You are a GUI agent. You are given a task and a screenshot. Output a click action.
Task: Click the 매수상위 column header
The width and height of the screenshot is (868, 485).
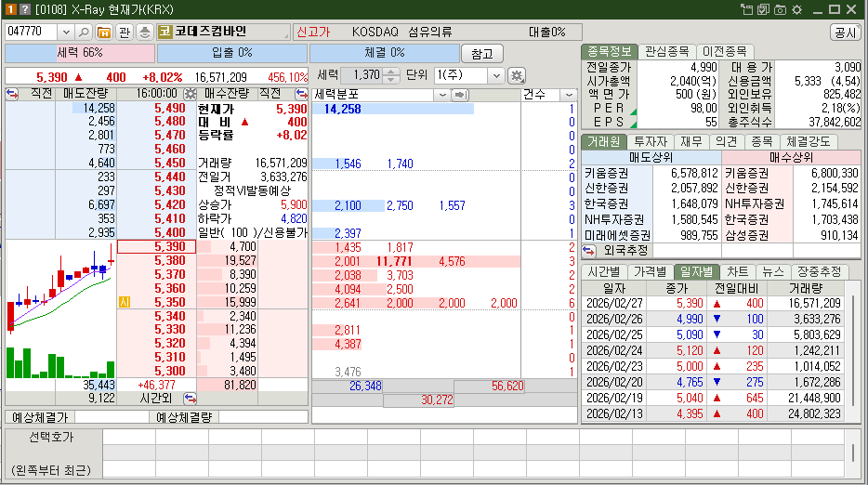pos(791,158)
